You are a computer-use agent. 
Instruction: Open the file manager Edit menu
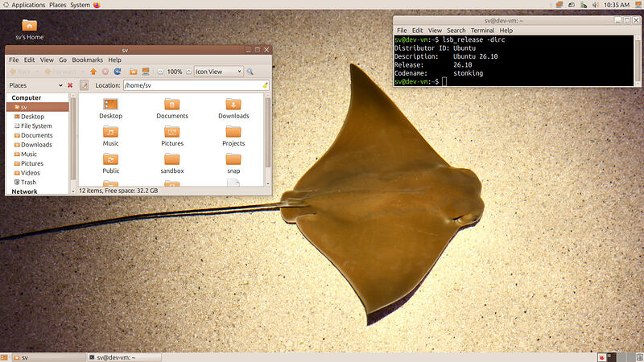click(29, 60)
